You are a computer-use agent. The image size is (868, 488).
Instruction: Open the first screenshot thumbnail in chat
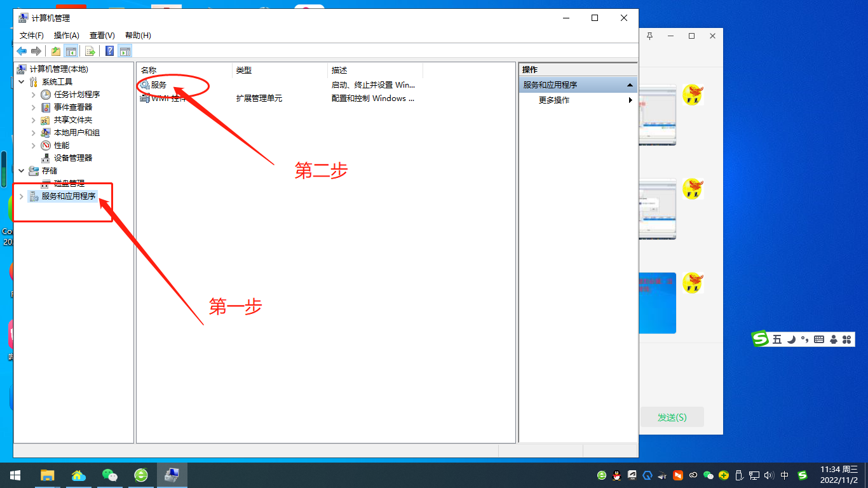click(657, 115)
